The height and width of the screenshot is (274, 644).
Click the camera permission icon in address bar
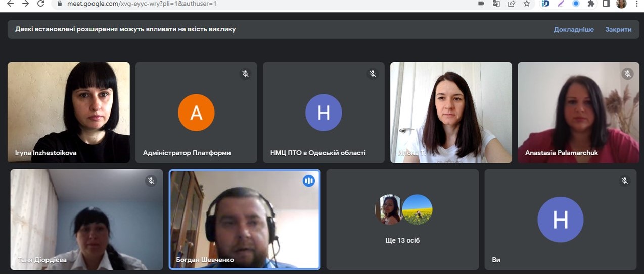pyautogui.click(x=481, y=4)
